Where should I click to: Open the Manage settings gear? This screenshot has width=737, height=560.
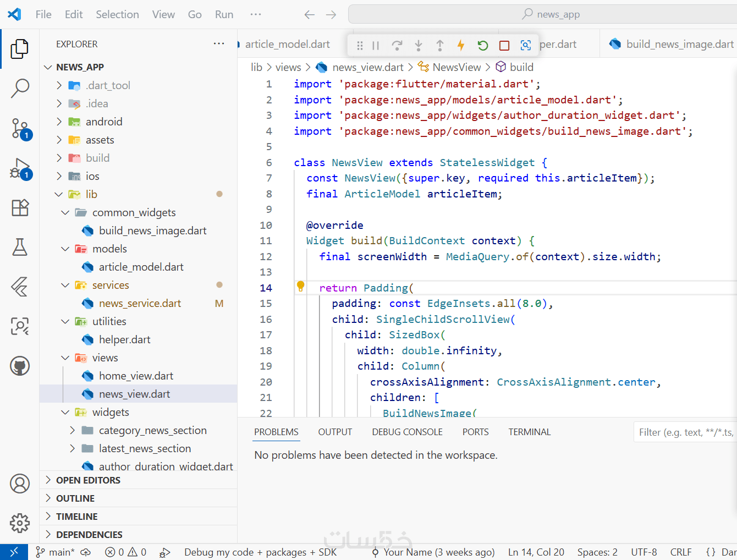pyautogui.click(x=20, y=523)
